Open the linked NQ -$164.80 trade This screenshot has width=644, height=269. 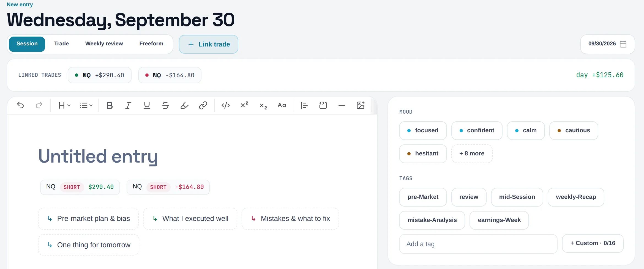pyautogui.click(x=170, y=75)
